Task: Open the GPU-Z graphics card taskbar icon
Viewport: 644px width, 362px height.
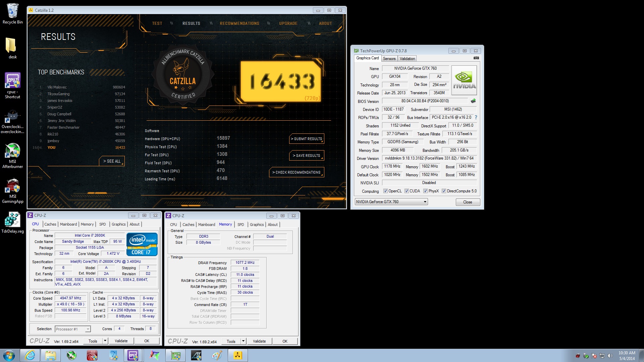Action: [175, 355]
